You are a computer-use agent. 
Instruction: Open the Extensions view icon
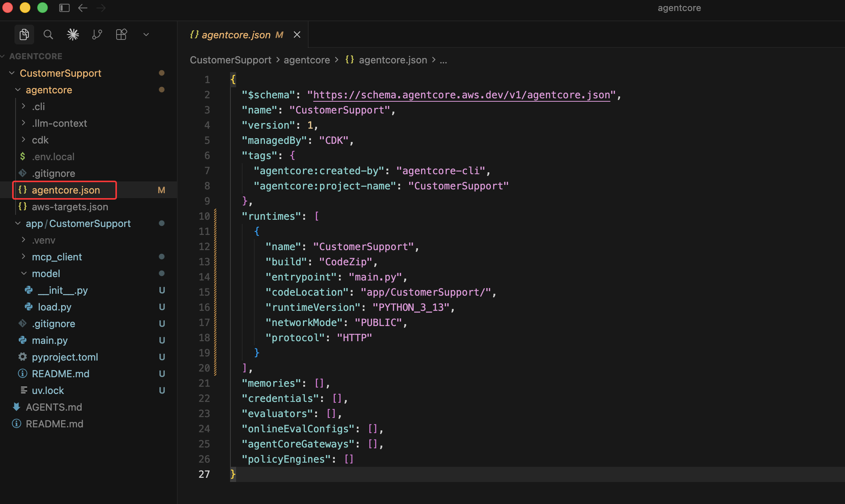coord(121,35)
